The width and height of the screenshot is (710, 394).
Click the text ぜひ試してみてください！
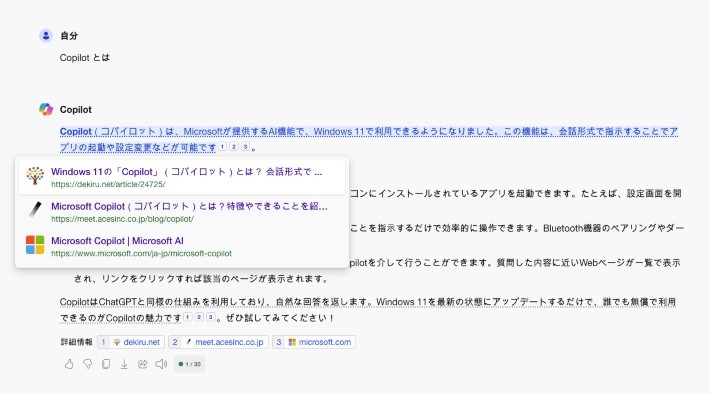click(x=280, y=318)
